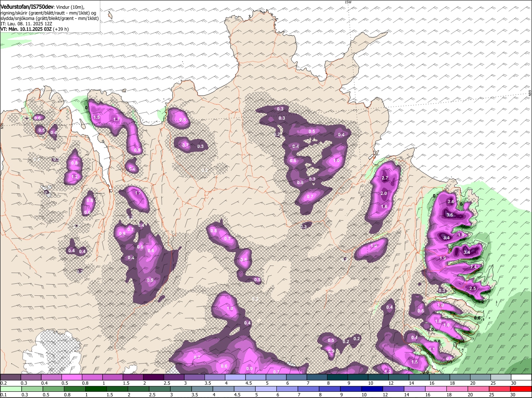Select the bright pink swatch above 0.5 in purple legend
532x398 pixels.
pyautogui.click(x=71, y=377)
